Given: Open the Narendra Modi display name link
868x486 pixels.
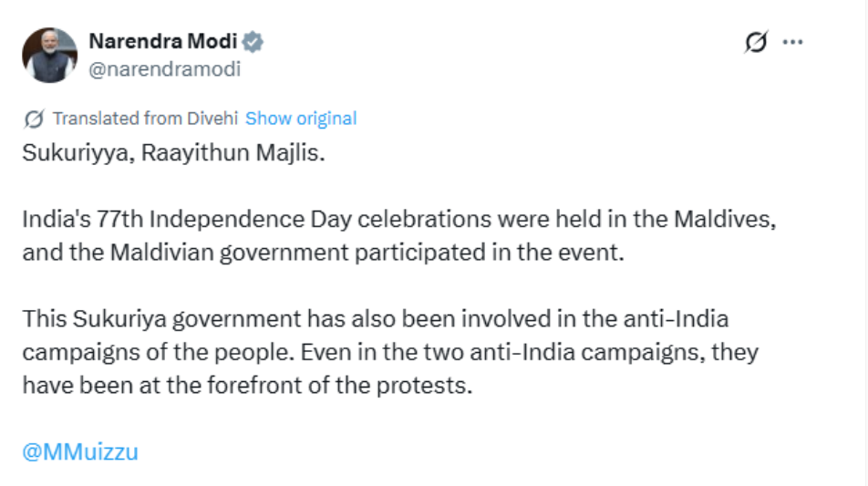Looking at the screenshot, I should [162, 42].
